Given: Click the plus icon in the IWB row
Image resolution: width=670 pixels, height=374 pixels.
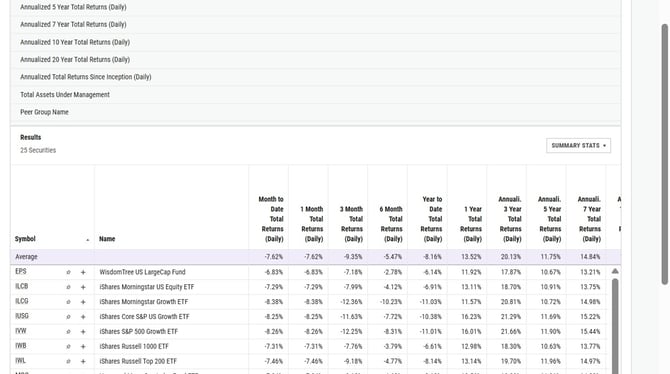Looking at the screenshot, I should click(x=83, y=347).
